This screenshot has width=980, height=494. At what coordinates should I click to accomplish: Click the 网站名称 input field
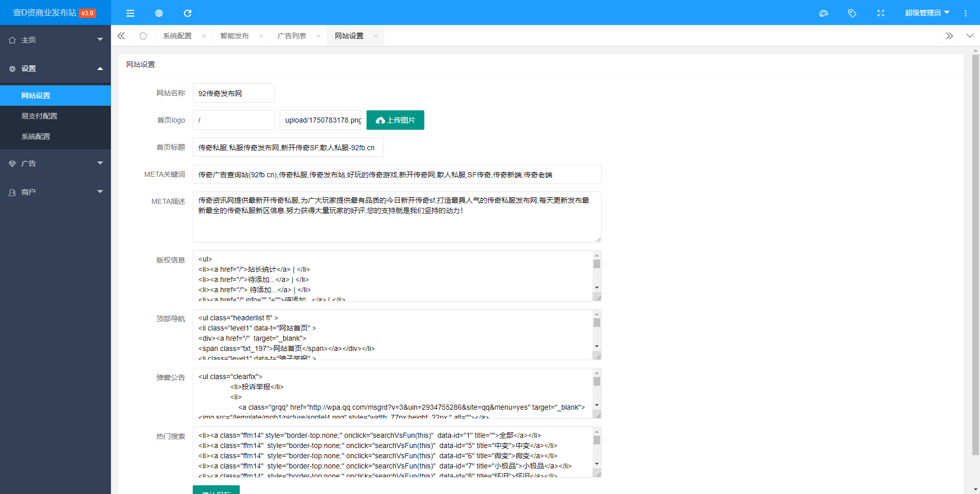point(233,93)
